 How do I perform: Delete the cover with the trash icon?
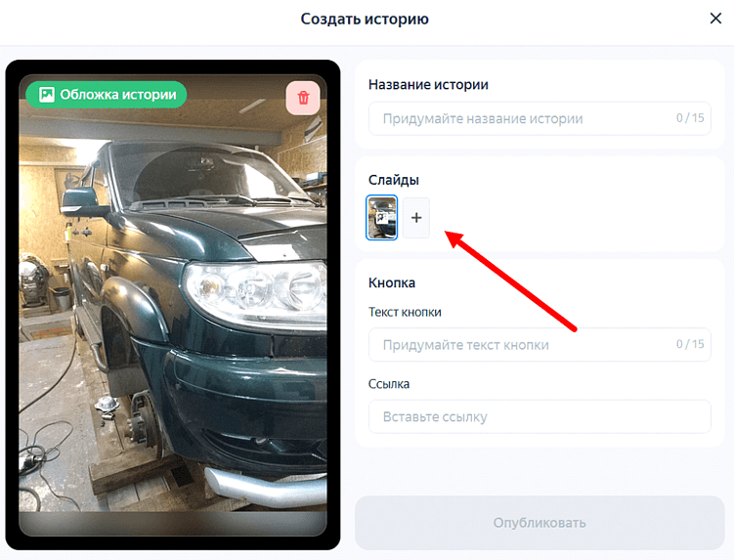click(x=303, y=98)
